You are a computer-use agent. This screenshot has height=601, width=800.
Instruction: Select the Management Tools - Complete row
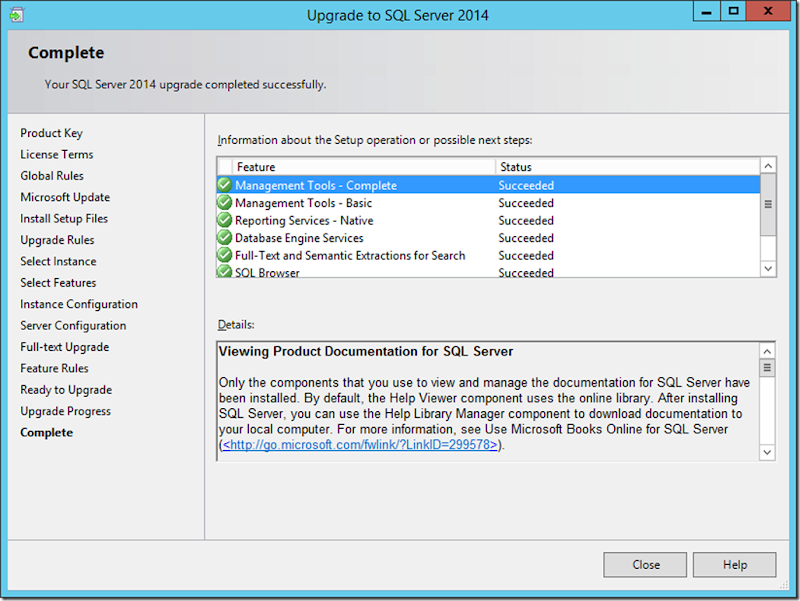(489, 185)
